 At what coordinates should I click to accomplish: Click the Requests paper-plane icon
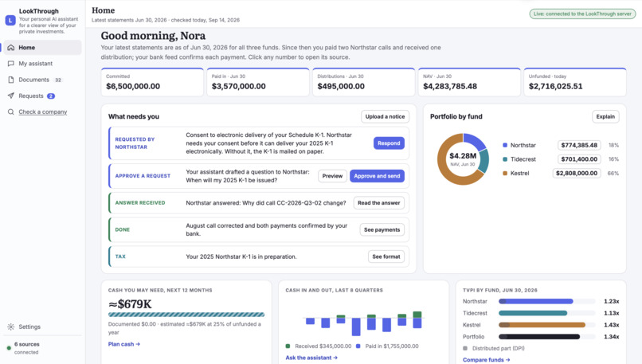tap(11, 96)
